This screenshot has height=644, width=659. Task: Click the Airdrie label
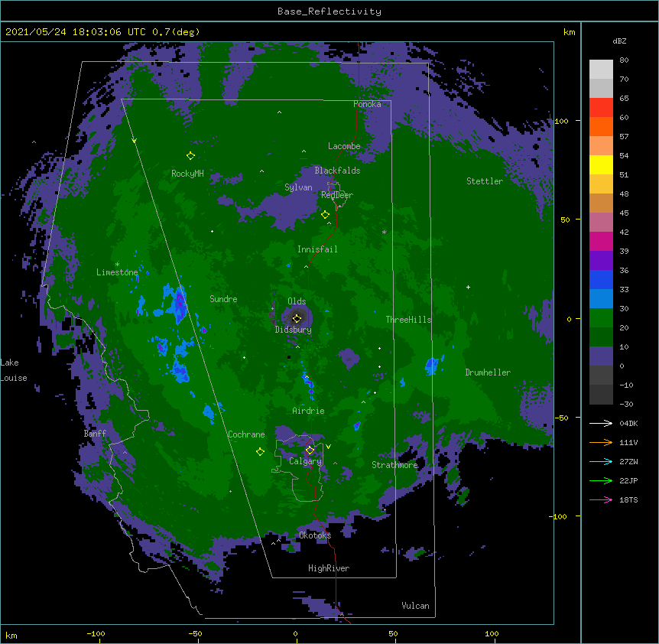click(309, 411)
